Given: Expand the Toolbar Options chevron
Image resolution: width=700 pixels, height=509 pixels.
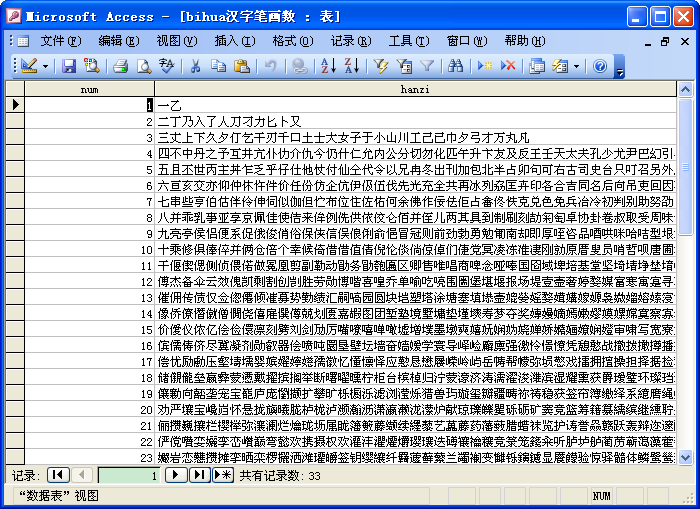Looking at the screenshot, I should tap(619, 66).
